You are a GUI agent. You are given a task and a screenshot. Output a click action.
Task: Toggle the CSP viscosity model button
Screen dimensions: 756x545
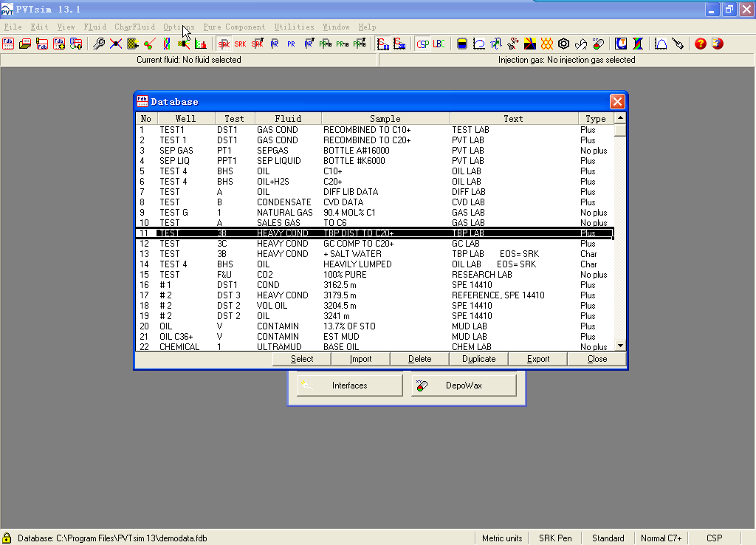point(423,44)
